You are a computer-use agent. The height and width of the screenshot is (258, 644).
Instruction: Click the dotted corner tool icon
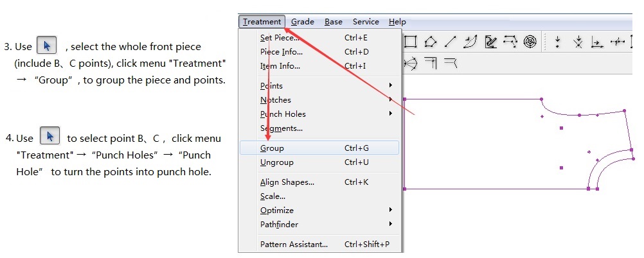[431, 63]
